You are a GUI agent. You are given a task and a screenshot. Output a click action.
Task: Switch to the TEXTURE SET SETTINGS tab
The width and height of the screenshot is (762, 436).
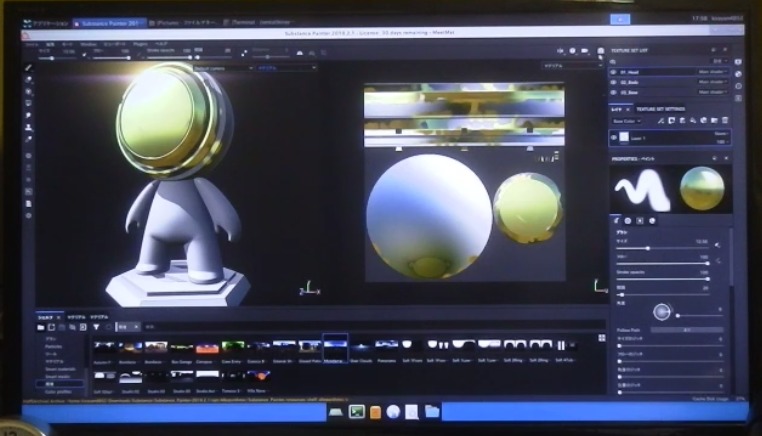(660, 109)
